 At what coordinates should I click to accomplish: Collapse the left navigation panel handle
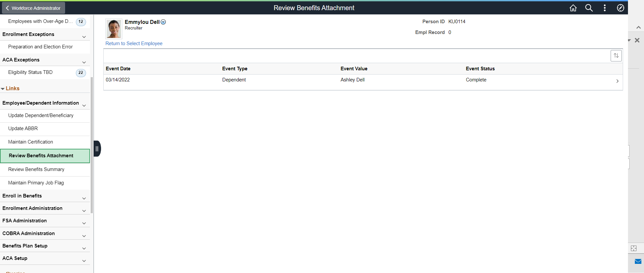pos(97,149)
